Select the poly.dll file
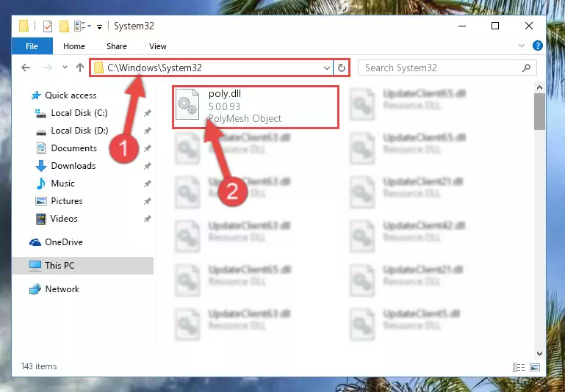565x392 pixels. click(x=256, y=107)
